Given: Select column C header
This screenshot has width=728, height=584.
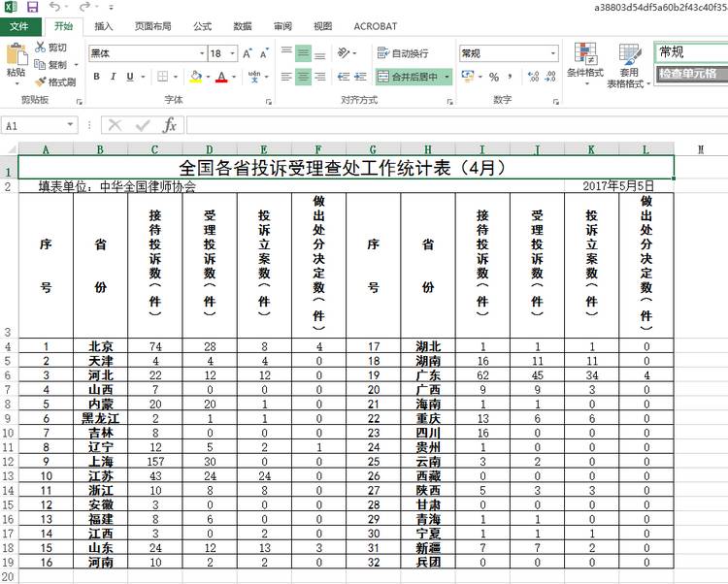Looking at the screenshot, I should 154,149.
